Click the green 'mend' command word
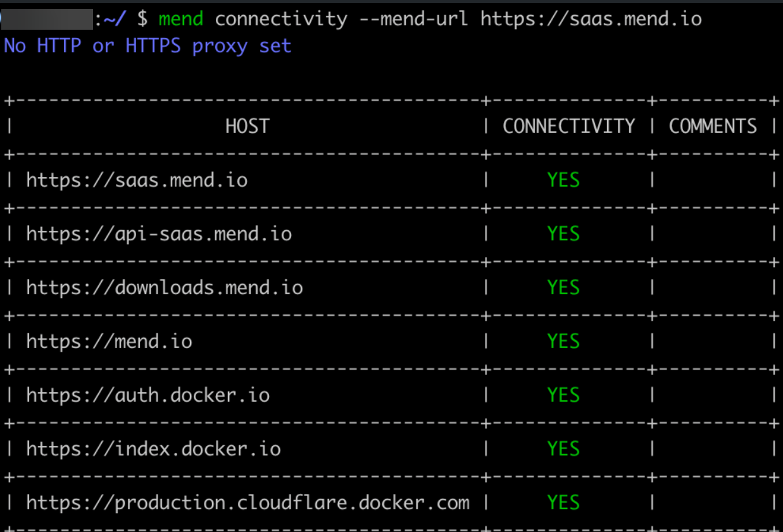Screen dimensions: 783x532 tap(181, 19)
